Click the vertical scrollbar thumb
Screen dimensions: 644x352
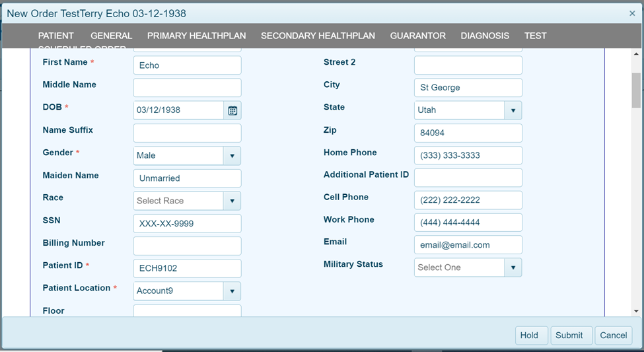(x=636, y=90)
